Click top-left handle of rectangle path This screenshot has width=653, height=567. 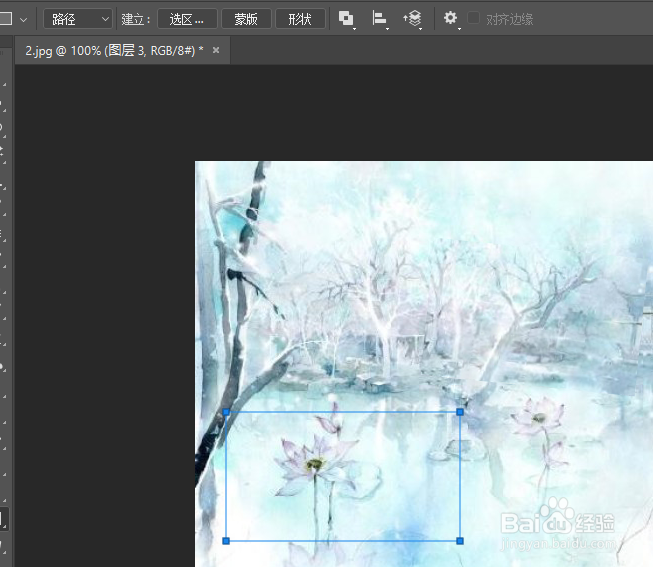pyautogui.click(x=226, y=412)
